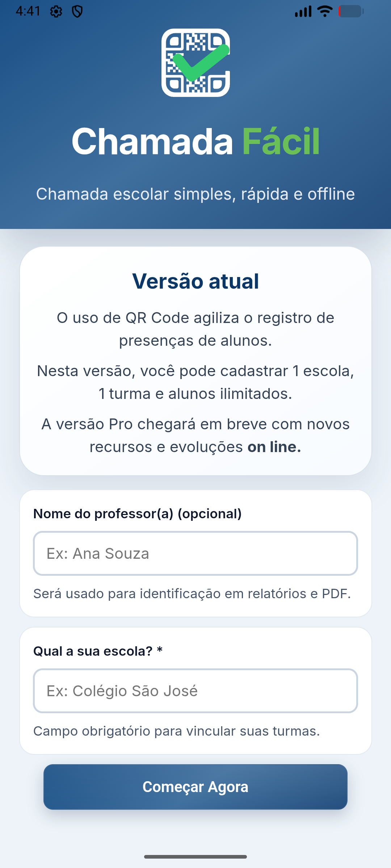Tap the home indicator bar at bottom
This screenshot has width=391, height=868.
195,856
